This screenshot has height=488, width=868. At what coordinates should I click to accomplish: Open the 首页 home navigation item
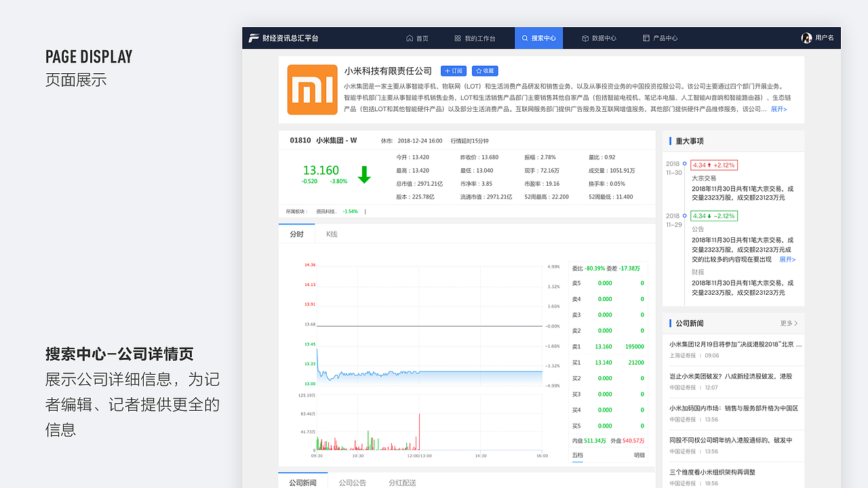[417, 38]
